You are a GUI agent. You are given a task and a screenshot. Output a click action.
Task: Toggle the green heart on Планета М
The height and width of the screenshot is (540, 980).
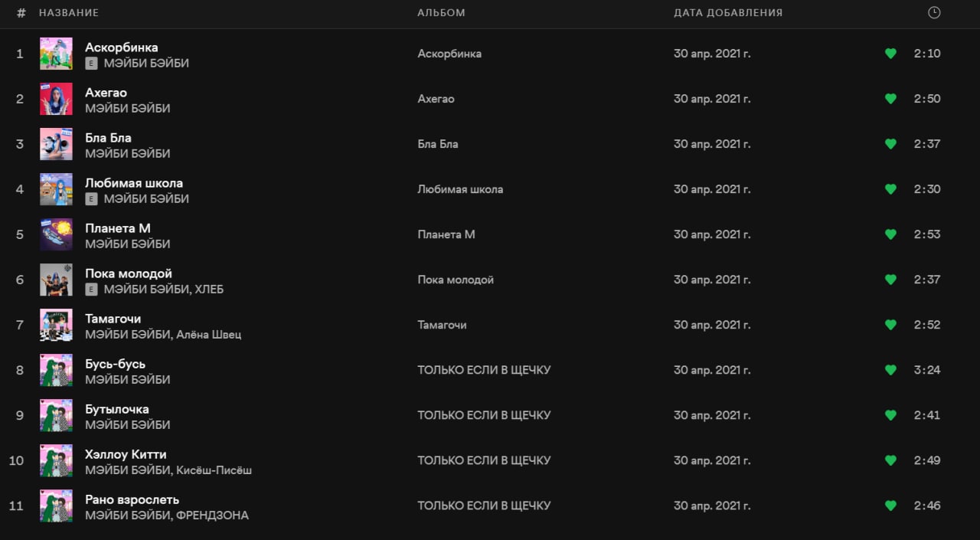tap(890, 234)
